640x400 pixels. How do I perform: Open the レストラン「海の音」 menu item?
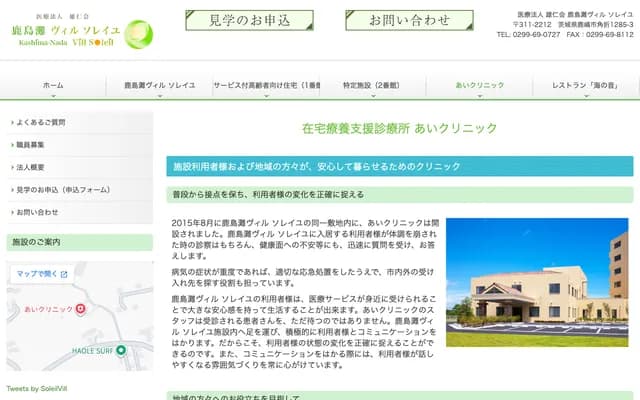(x=586, y=85)
